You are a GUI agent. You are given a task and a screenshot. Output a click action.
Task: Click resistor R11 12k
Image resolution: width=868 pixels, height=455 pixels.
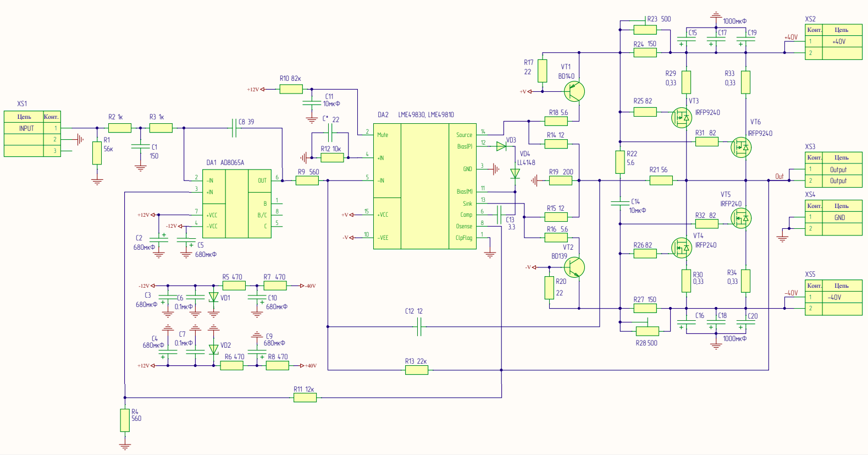[305, 397]
